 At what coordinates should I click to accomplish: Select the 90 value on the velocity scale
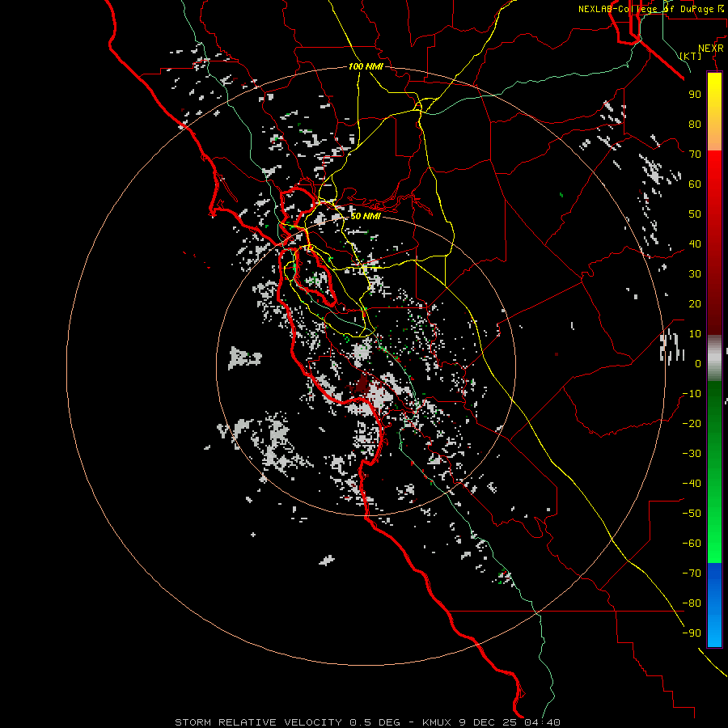coord(695,95)
